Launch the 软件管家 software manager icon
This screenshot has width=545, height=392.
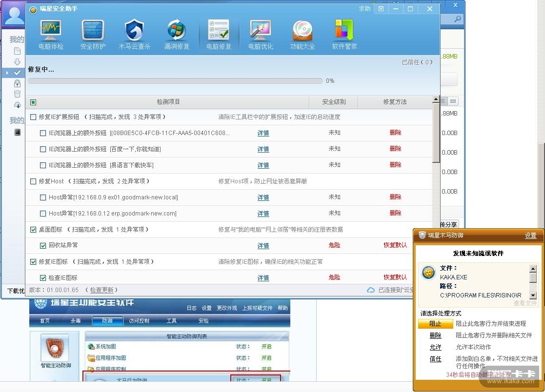point(344,35)
